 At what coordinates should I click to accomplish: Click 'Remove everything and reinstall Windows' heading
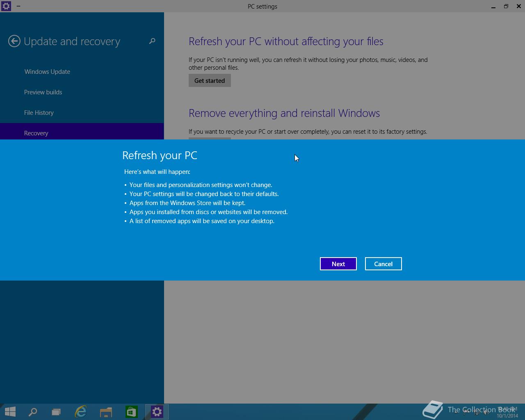[284, 113]
